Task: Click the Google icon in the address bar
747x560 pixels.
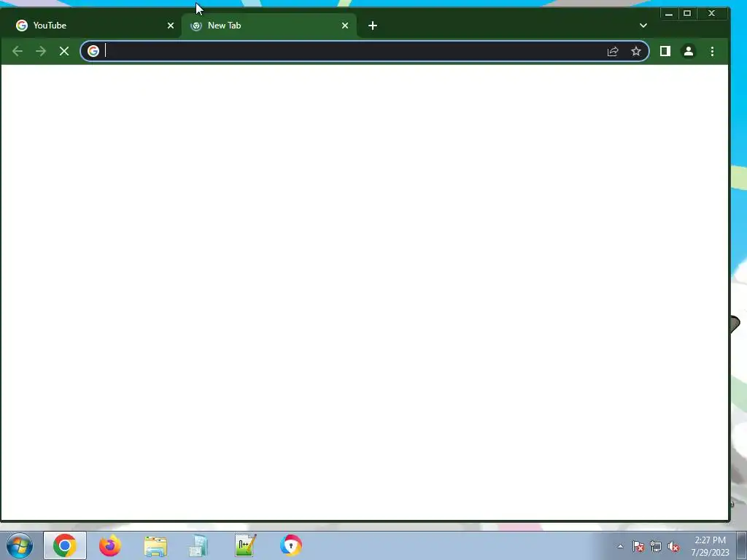Action: click(93, 51)
